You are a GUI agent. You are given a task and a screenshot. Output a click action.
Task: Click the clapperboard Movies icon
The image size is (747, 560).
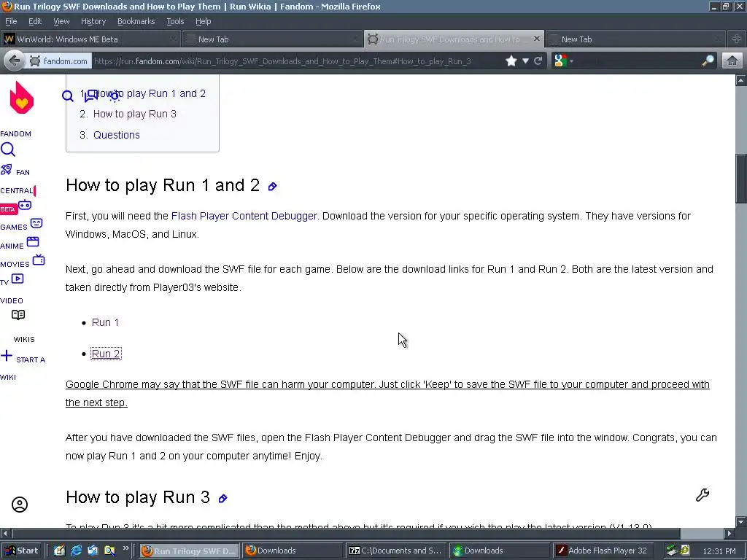(x=32, y=241)
